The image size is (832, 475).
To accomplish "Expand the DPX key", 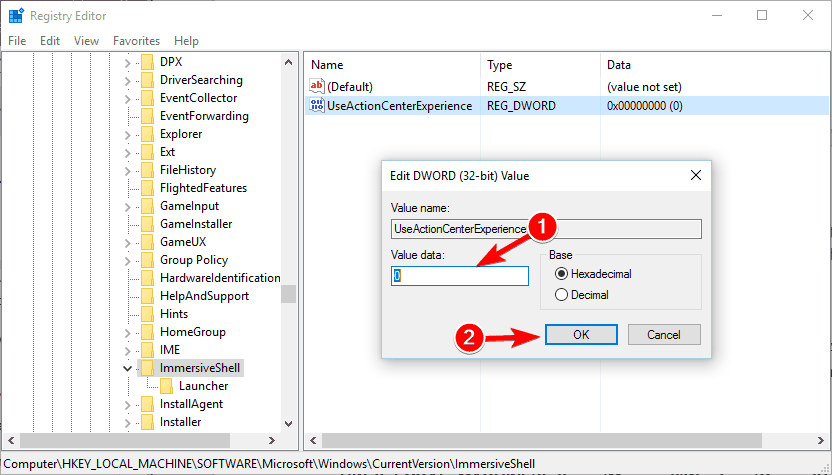I will [127, 63].
